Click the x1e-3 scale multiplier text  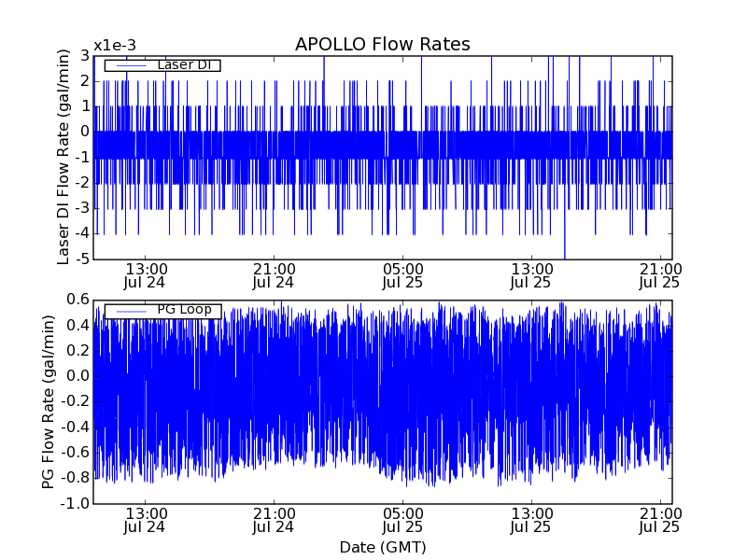point(115,46)
